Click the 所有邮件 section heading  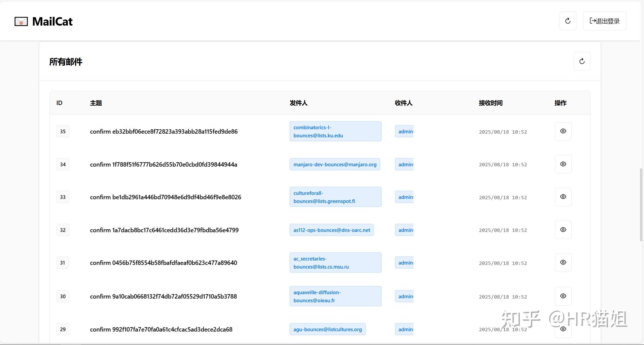(x=66, y=62)
